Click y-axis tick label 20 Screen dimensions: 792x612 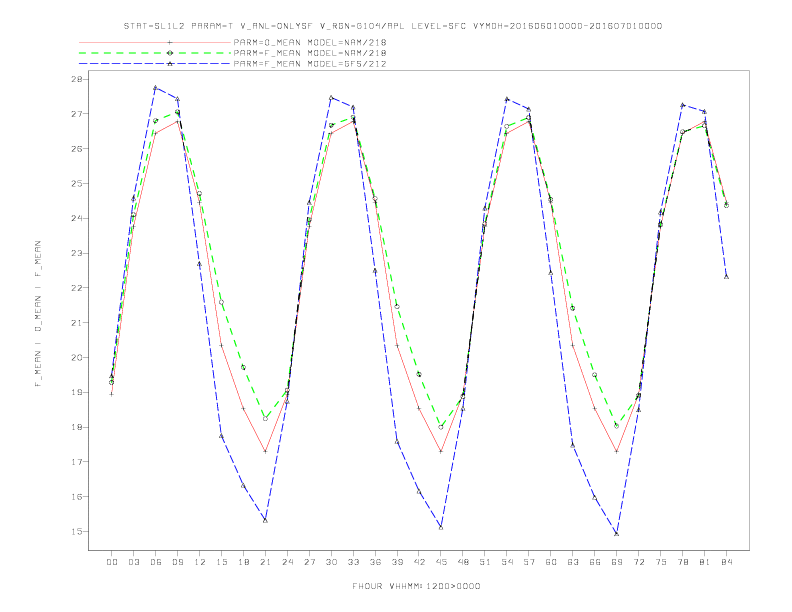76,358
